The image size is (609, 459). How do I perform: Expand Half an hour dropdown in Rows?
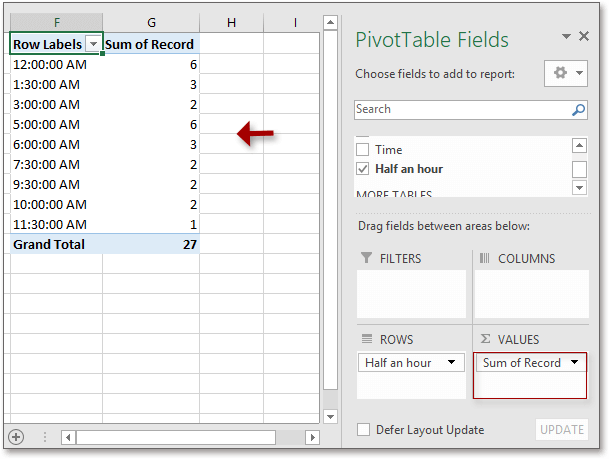[x=452, y=362]
